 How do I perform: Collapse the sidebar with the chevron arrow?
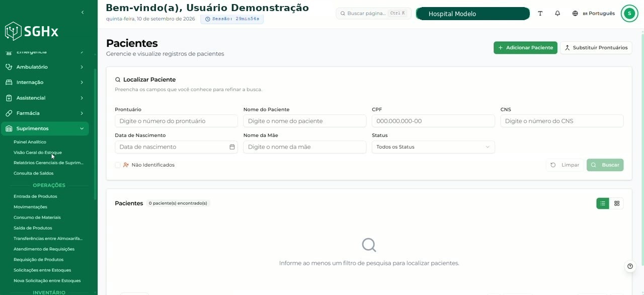coord(83,12)
